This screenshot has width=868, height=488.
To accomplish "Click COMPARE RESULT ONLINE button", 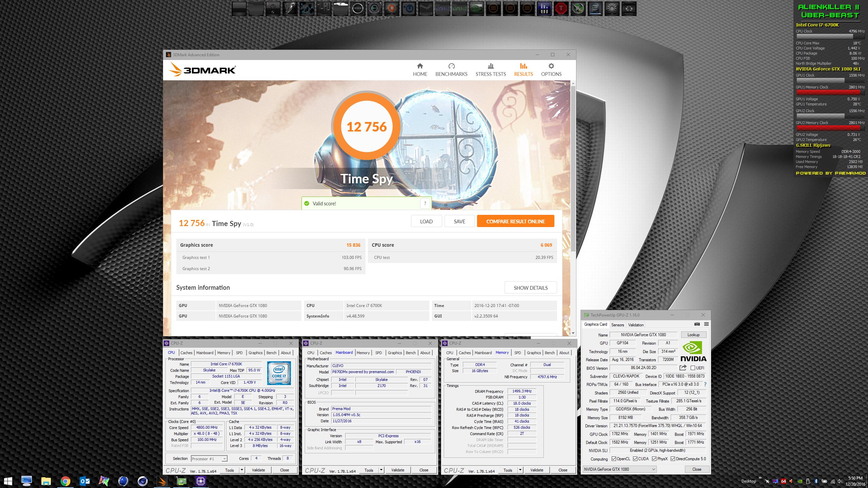I will coord(515,221).
